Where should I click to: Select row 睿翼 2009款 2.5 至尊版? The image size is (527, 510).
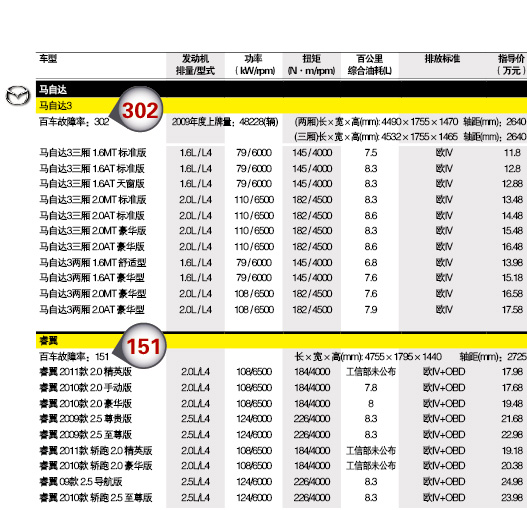click(281, 435)
